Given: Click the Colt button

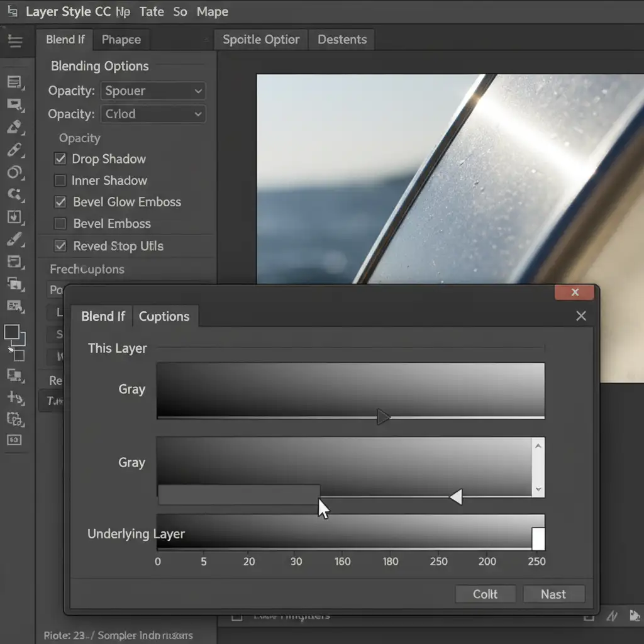Looking at the screenshot, I should coord(485,594).
